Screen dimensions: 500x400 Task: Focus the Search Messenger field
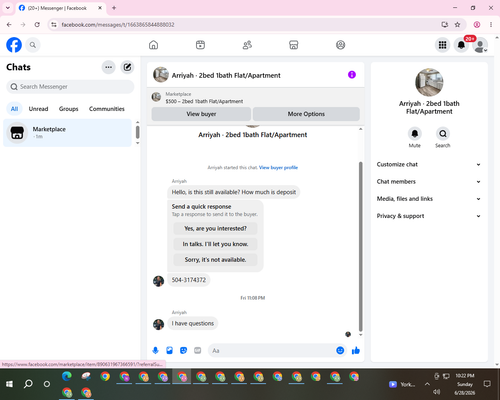point(70,87)
